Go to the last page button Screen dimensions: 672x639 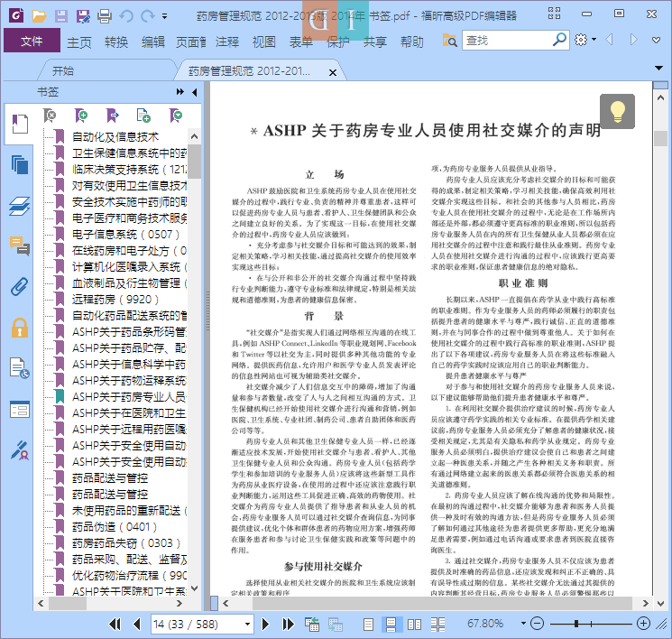[288, 624]
